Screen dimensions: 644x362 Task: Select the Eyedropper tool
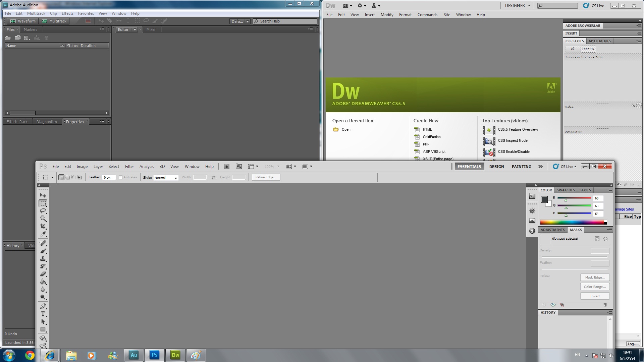pos(43,234)
